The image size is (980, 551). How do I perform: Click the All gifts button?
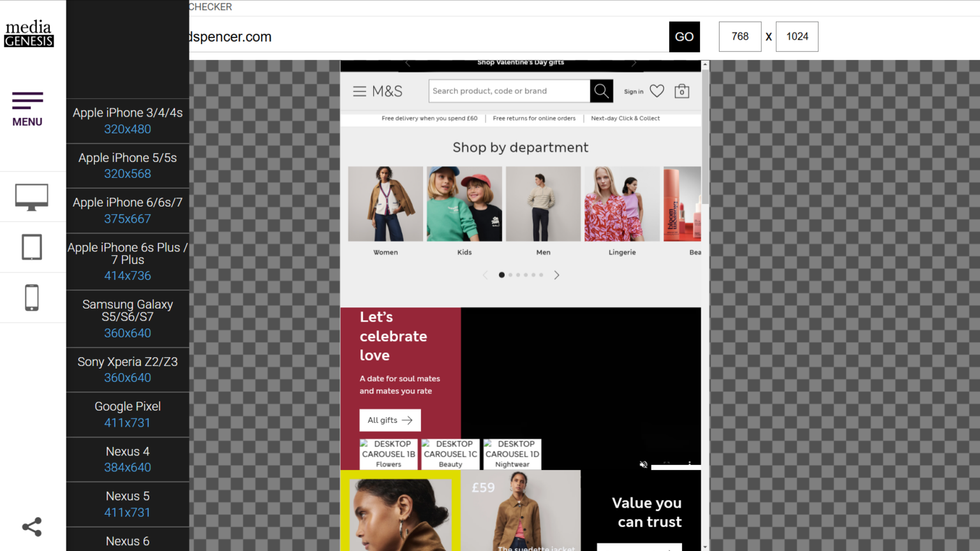click(390, 420)
